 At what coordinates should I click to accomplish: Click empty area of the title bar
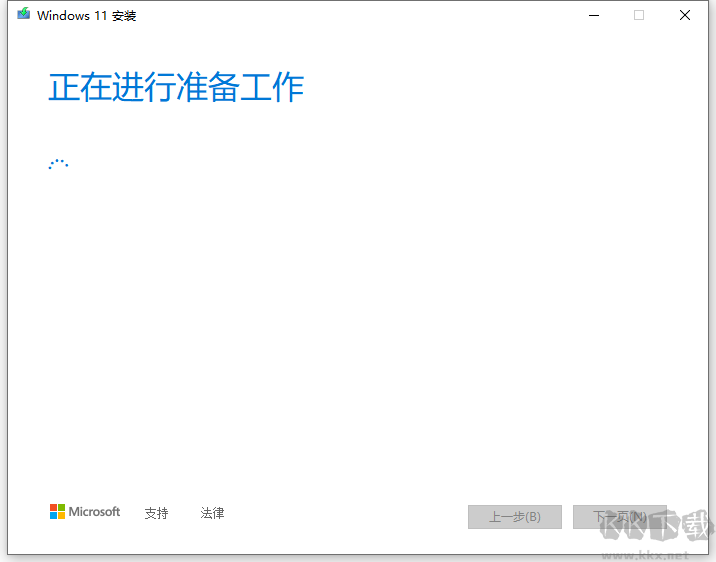pyautogui.click(x=350, y=15)
